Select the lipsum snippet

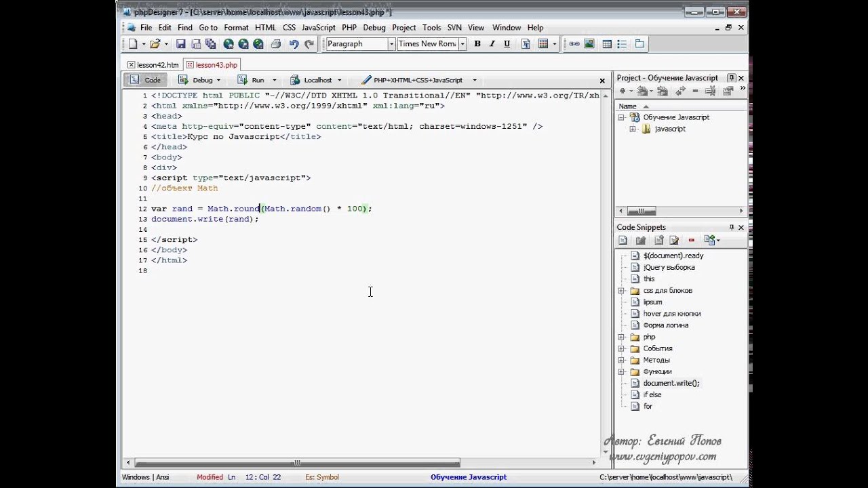point(652,302)
